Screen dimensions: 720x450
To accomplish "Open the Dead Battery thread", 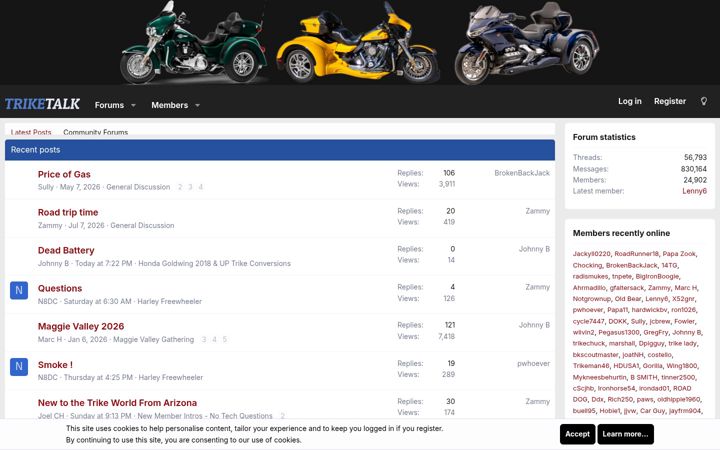I will coord(66,250).
